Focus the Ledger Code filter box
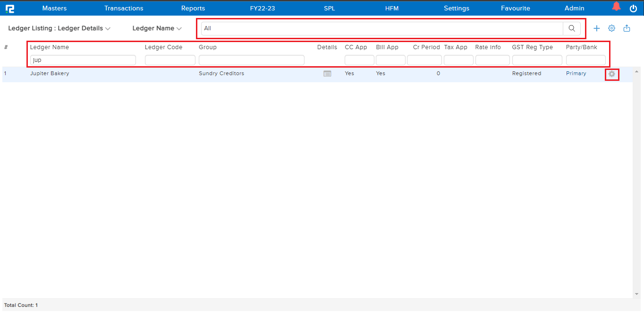Screen dimensions: 644x312 (170, 60)
